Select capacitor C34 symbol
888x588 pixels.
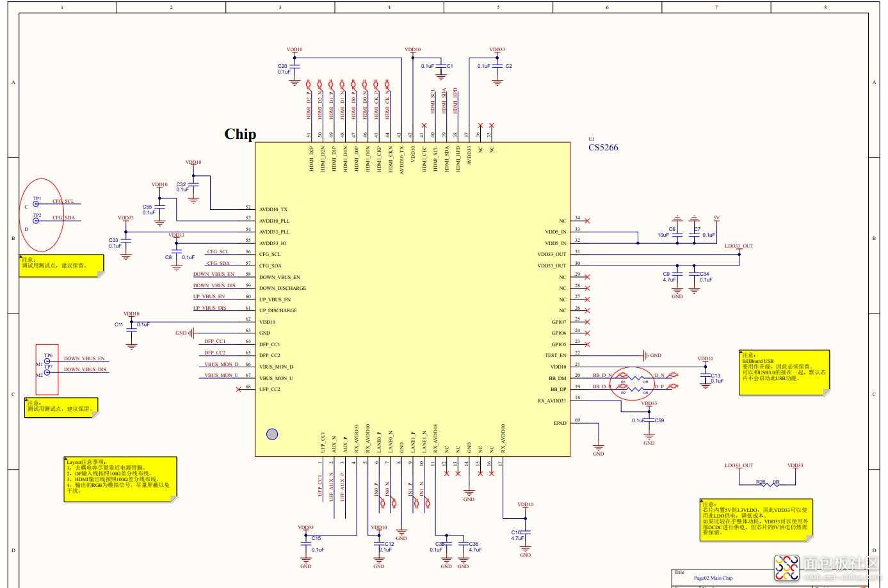point(694,274)
